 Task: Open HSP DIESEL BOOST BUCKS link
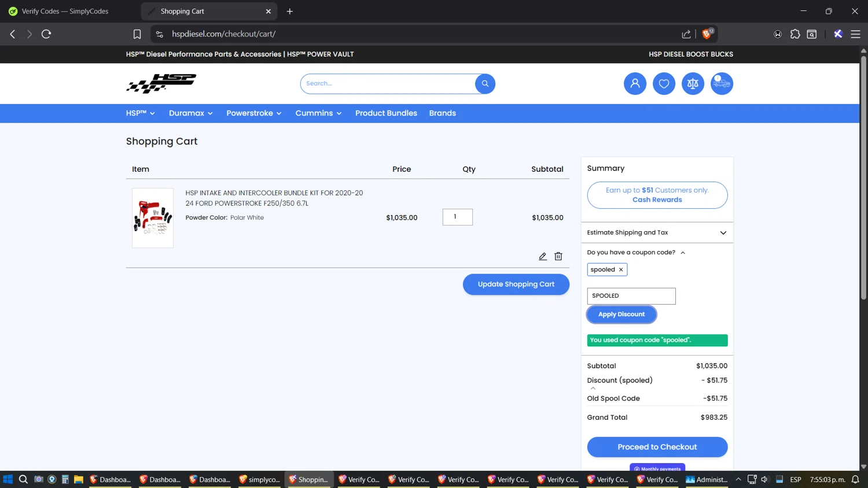[691, 54]
